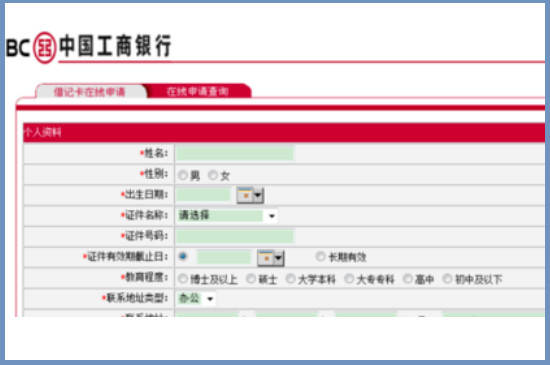Screen dimensions: 550x365
Task: Select 高中 education radio button
Action: [408, 279]
